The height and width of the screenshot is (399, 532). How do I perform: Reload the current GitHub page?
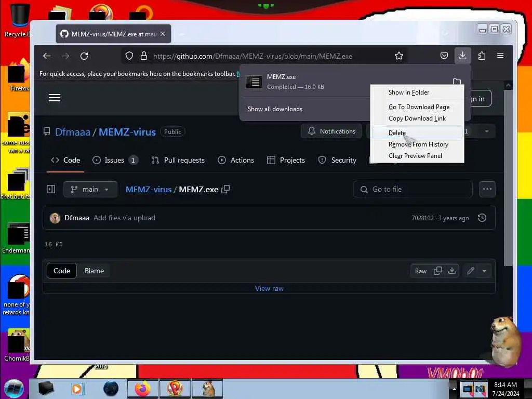[84, 56]
